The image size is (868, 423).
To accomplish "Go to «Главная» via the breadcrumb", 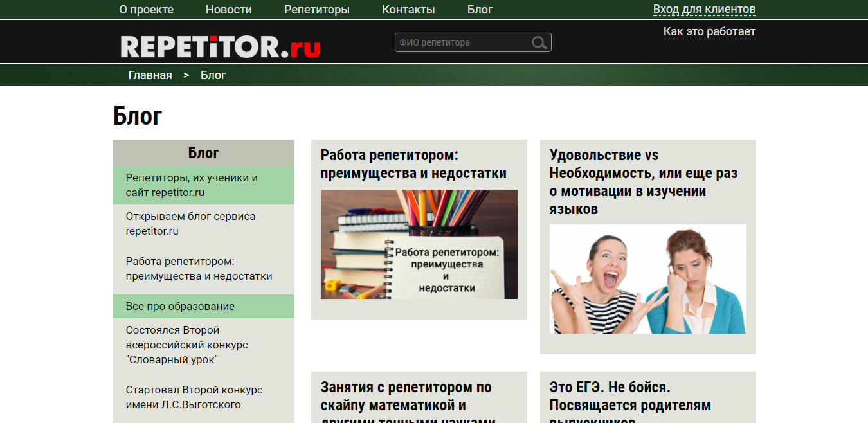I will (x=150, y=75).
